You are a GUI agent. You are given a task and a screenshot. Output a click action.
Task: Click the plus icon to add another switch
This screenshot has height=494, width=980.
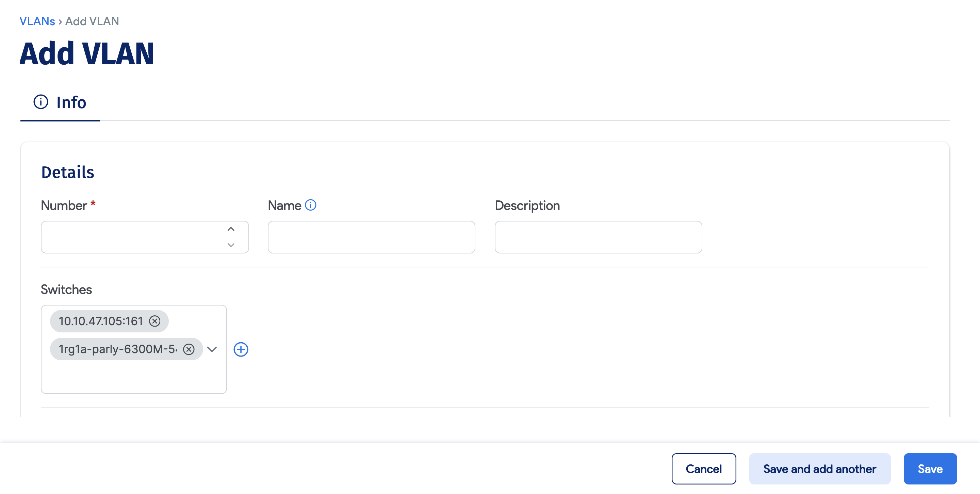pos(242,349)
